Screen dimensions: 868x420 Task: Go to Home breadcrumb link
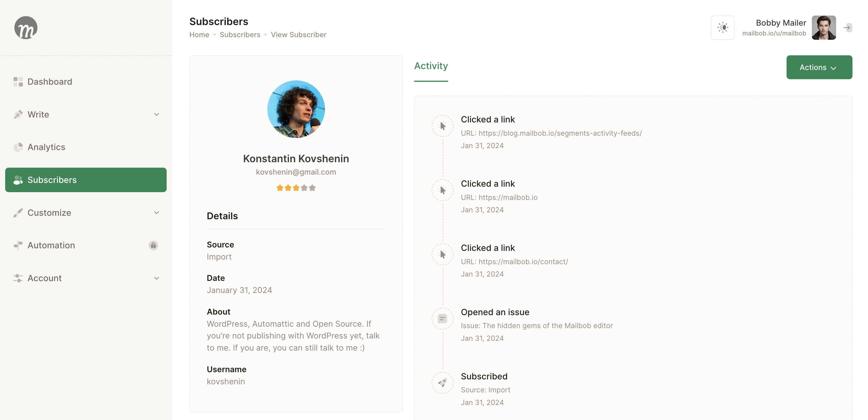[x=199, y=35]
